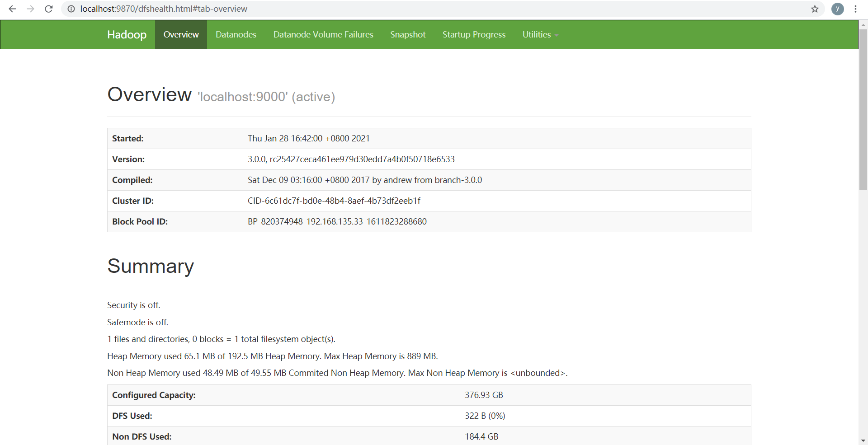Click the scrollbar down arrow

pos(863,440)
